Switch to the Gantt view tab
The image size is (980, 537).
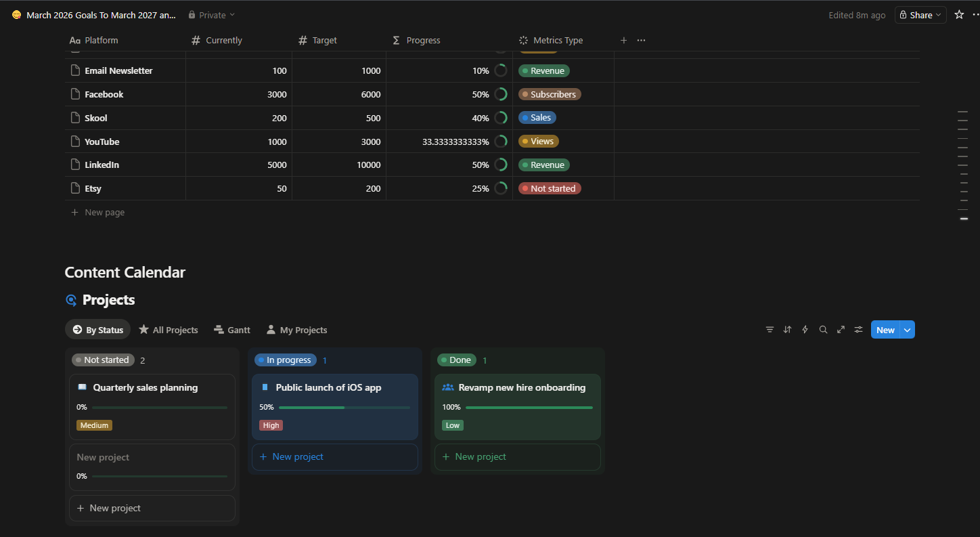tap(232, 330)
